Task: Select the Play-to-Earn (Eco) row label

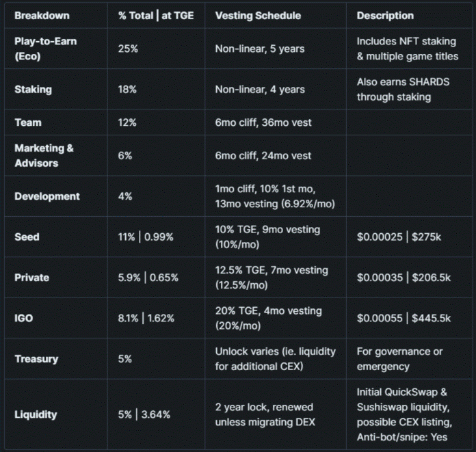Action: click(x=46, y=49)
